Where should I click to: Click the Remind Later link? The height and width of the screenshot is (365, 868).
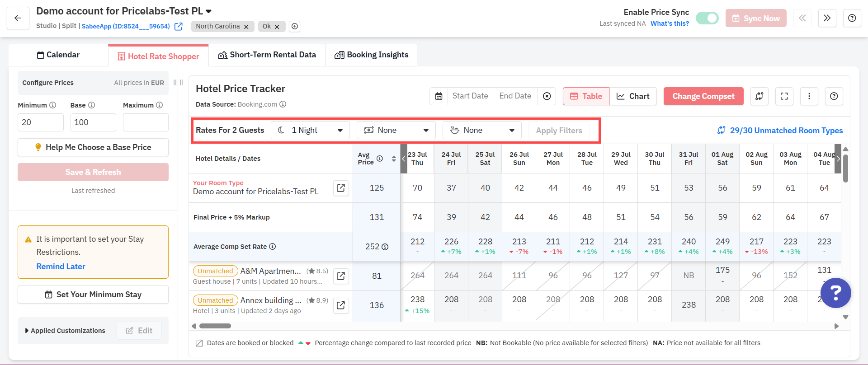[x=61, y=267]
